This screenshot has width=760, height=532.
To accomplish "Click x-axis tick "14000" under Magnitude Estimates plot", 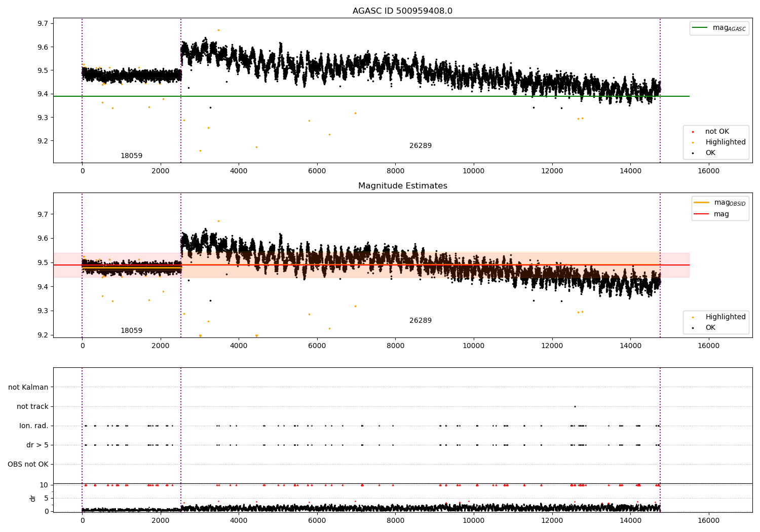I will [x=630, y=346].
